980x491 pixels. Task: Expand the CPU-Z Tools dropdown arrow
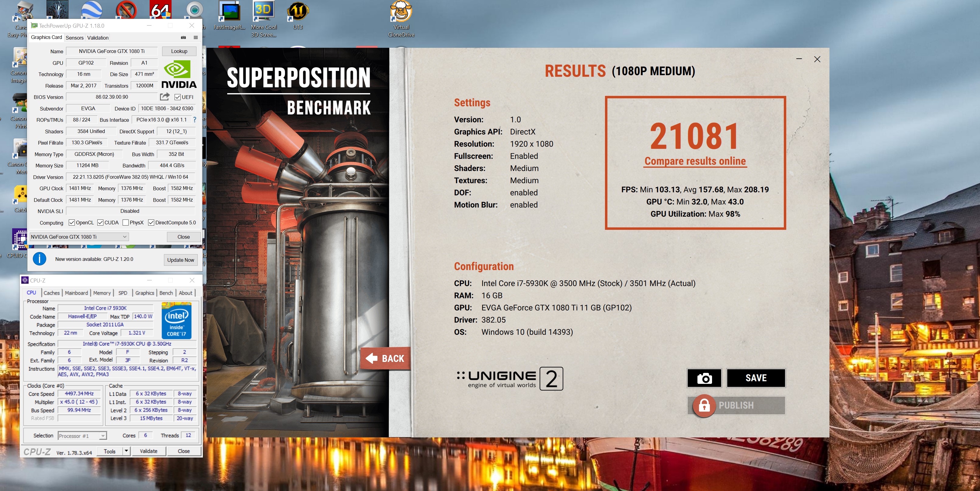(x=126, y=451)
